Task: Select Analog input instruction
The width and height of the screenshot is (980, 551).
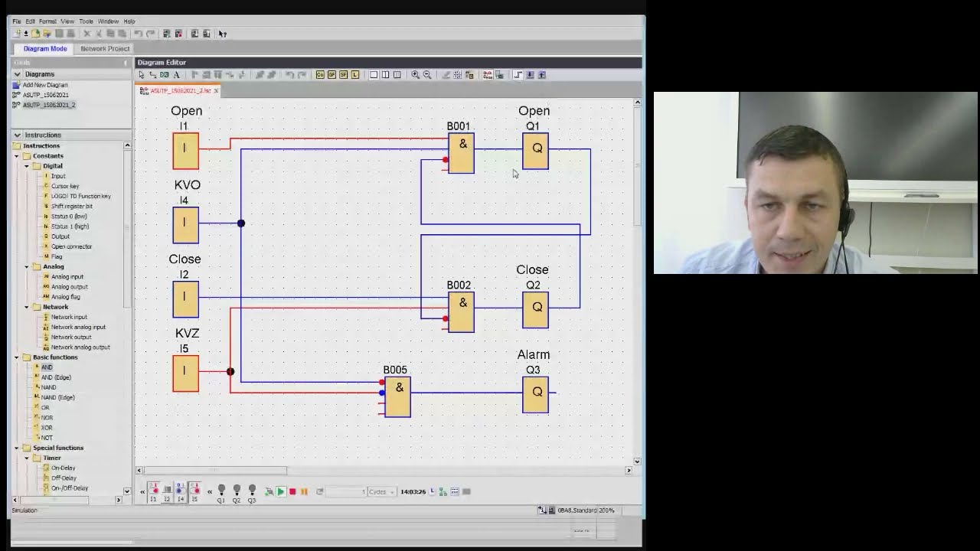Action: [x=67, y=277]
